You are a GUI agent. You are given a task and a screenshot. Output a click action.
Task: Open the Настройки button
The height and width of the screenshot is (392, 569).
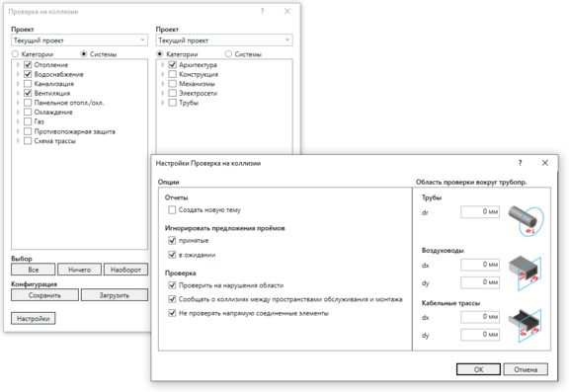tap(33, 318)
